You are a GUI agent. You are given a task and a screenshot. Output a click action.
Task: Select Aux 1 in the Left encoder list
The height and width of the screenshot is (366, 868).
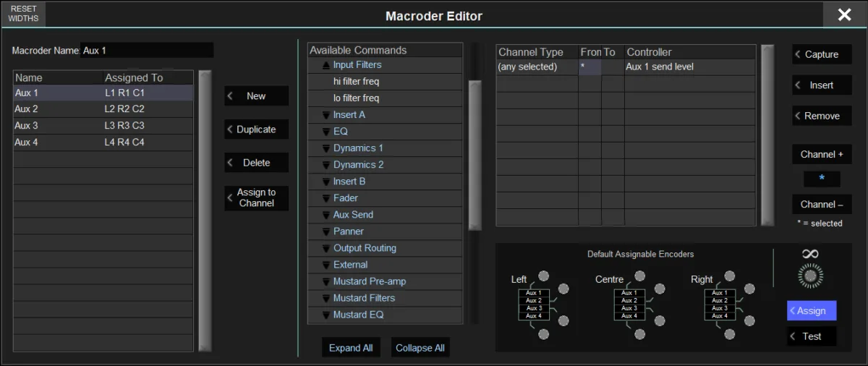pyautogui.click(x=534, y=293)
